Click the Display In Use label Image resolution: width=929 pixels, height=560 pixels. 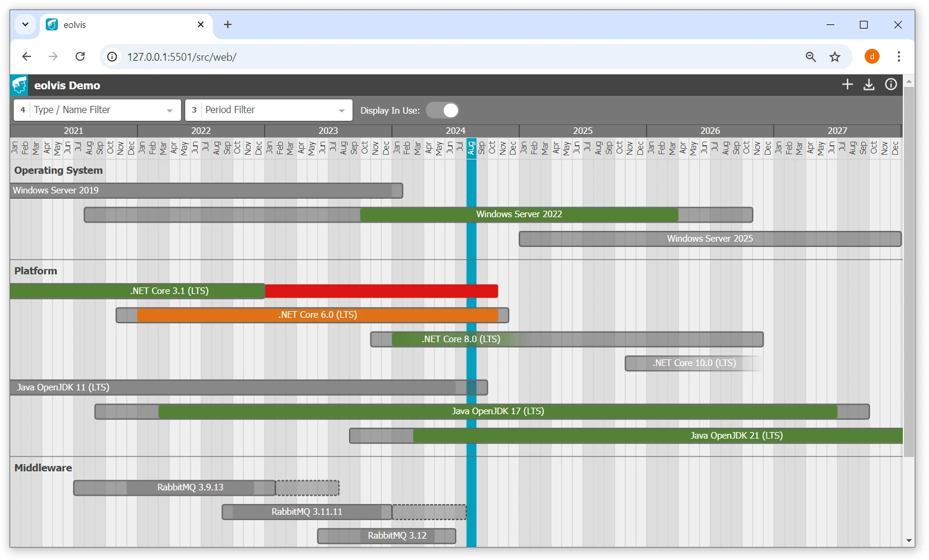[x=390, y=111]
